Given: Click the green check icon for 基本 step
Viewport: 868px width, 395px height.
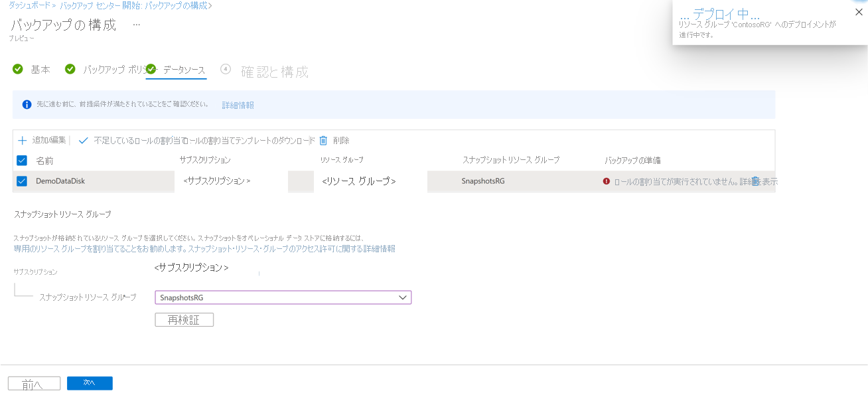Looking at the screenshot, I should click(x=18, y=69).
